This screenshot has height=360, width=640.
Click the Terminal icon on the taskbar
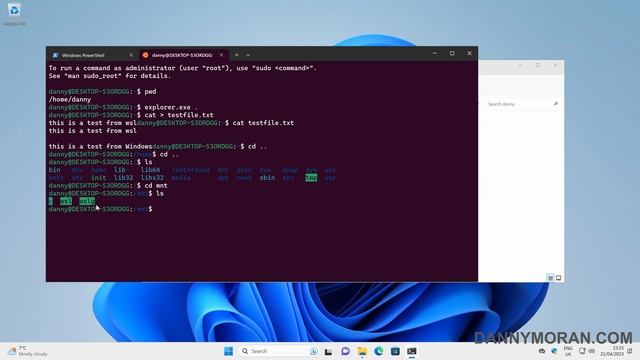[411, 351]
